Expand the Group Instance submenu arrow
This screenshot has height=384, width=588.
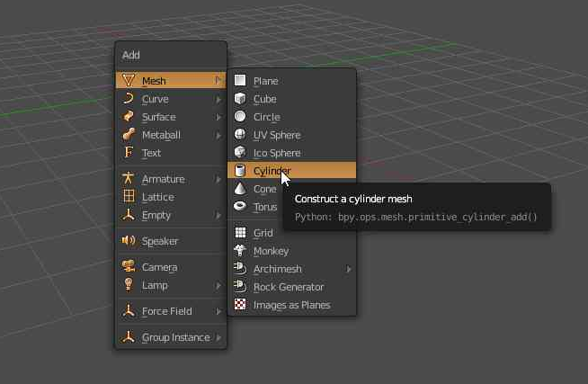coord(218,337)
